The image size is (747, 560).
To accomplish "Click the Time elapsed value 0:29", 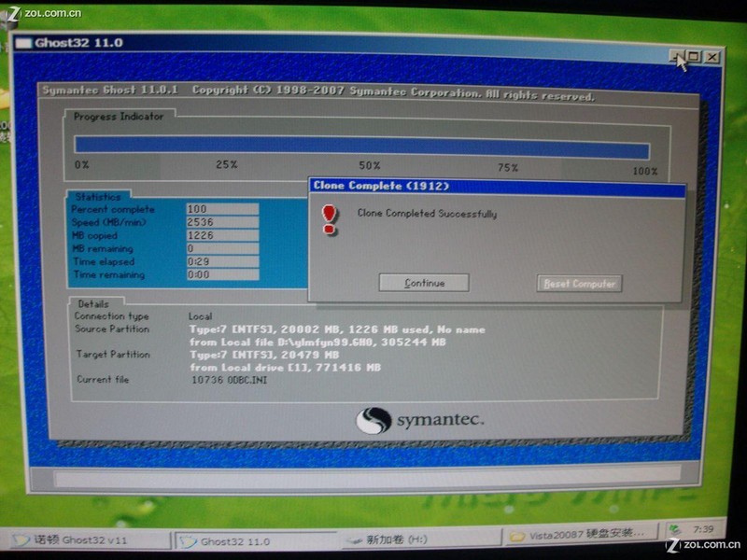I will point(222,261).
